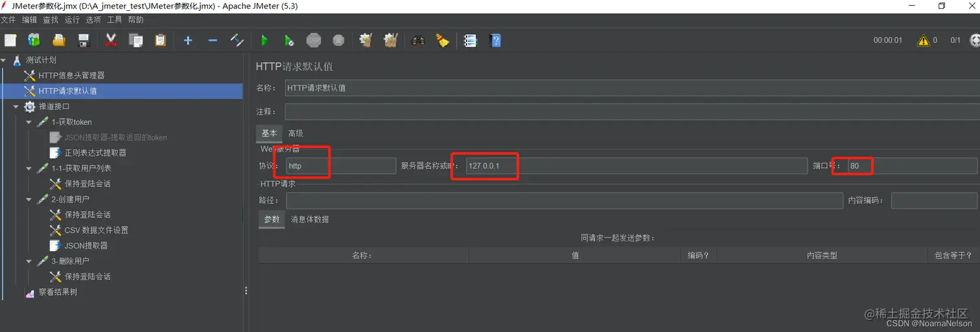980x332 pixels.
Task: Collapse the 2-创建用户 node
Action: click(x=29, y=199)
